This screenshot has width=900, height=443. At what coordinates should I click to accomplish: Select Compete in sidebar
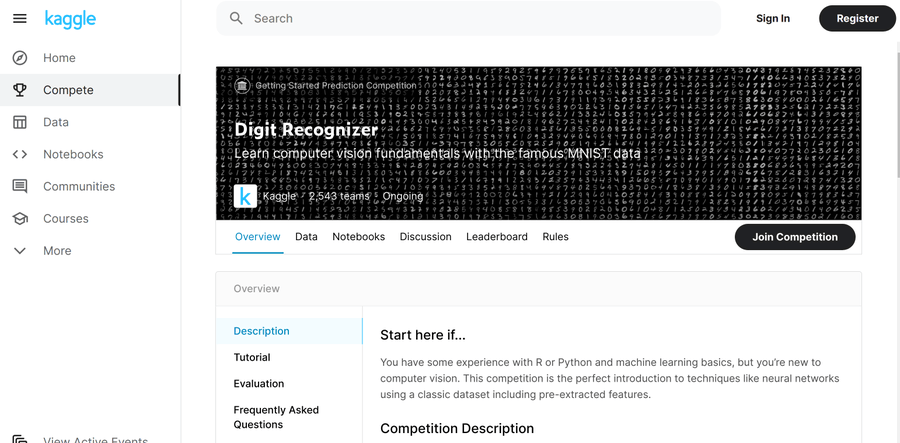point(90,90)
